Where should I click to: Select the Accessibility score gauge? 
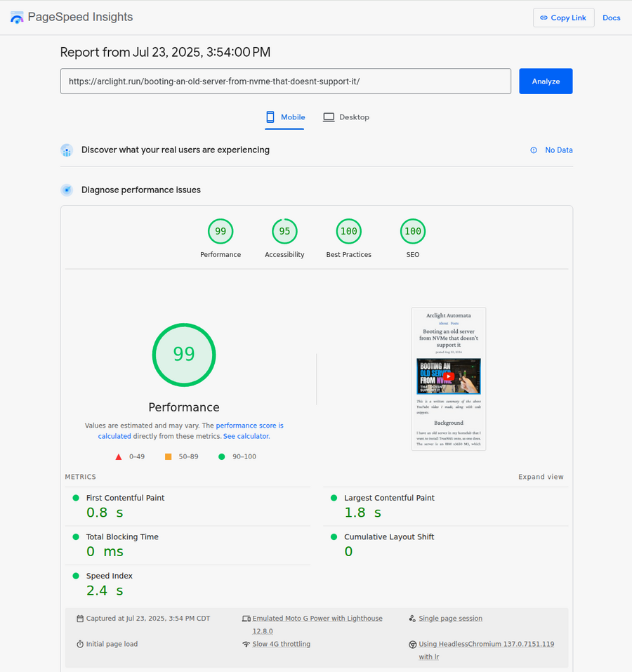[284, 232]
